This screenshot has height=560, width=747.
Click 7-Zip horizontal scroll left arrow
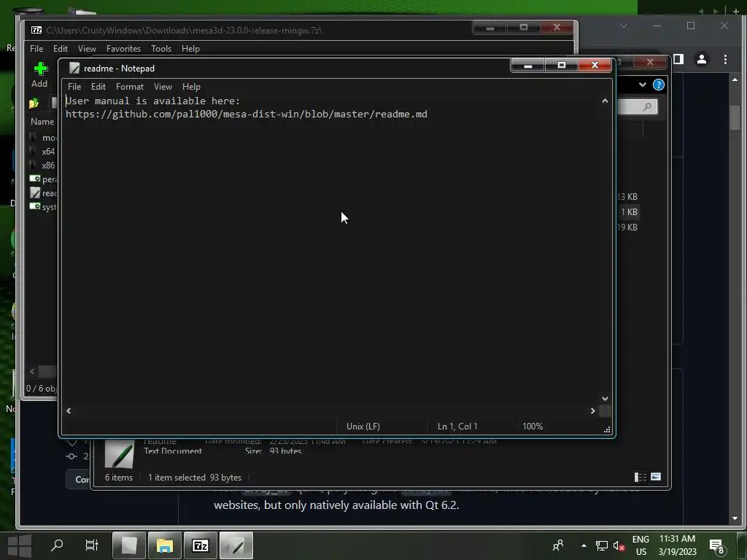(32, 371)
